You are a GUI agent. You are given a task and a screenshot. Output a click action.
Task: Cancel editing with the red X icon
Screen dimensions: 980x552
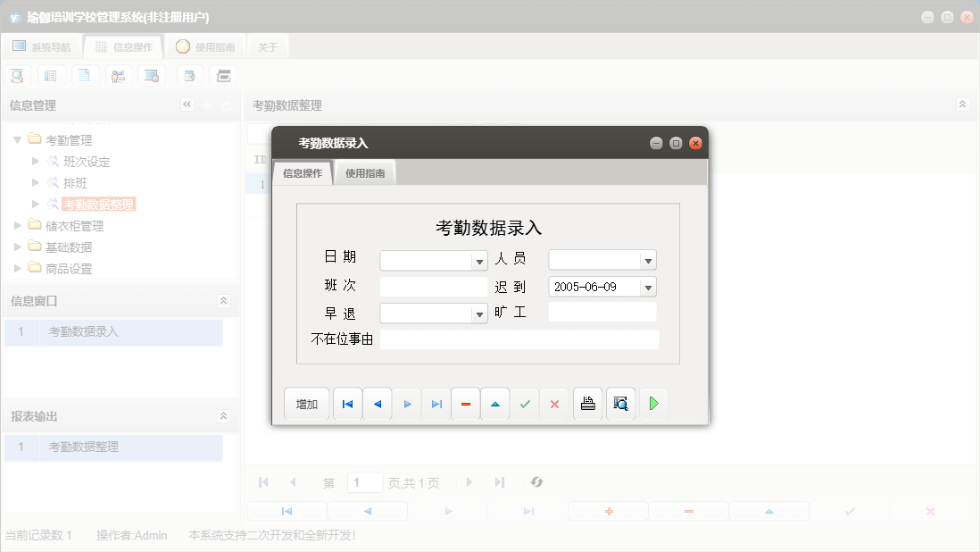pos(554,404)
